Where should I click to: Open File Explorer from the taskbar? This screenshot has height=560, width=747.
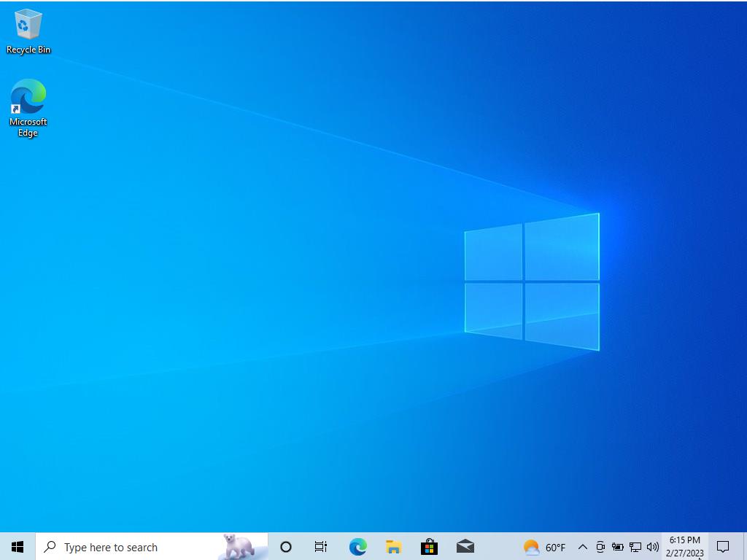[393, 547]
